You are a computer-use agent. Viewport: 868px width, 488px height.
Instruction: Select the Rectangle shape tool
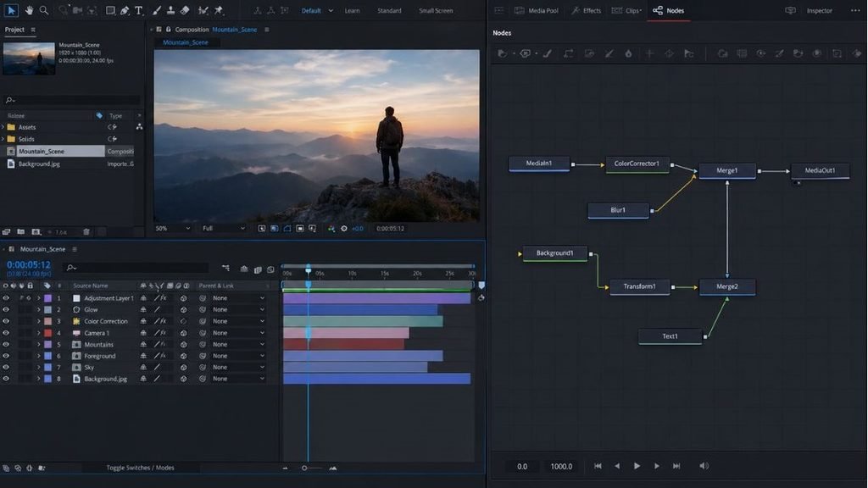click(x=110, y=10)
